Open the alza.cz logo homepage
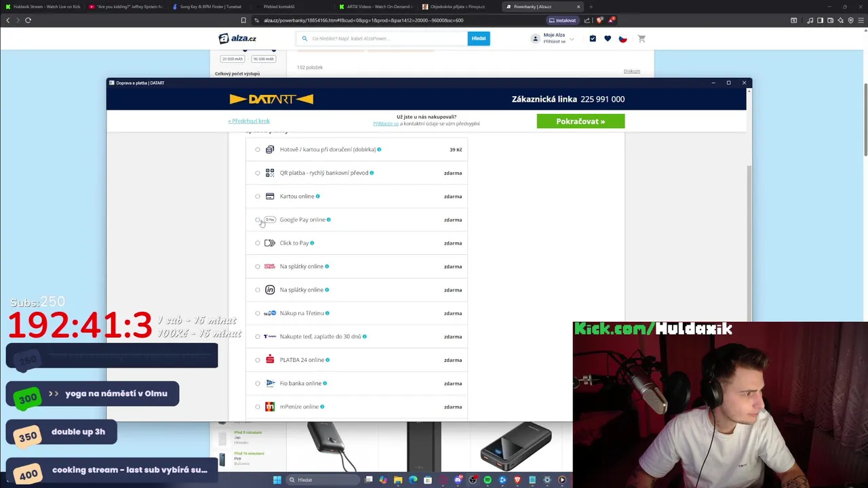The height and width of the screenshot is (488, 868). point(237,39)
